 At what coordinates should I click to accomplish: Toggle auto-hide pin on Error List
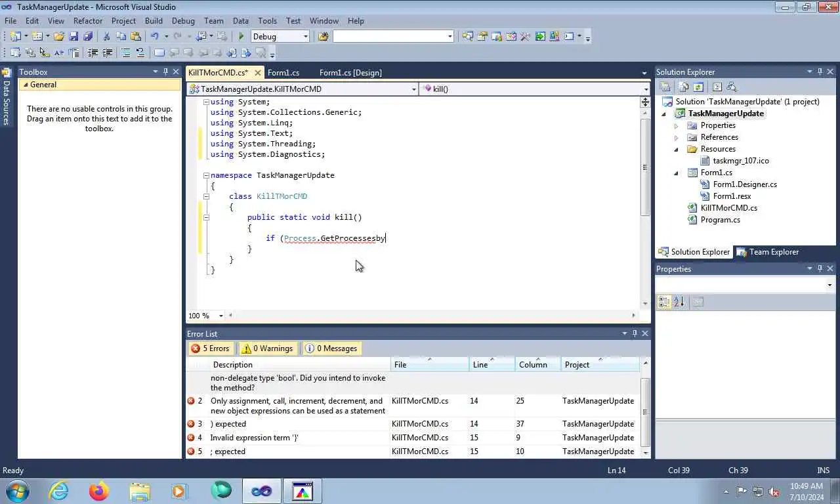(x=635, y=333)
